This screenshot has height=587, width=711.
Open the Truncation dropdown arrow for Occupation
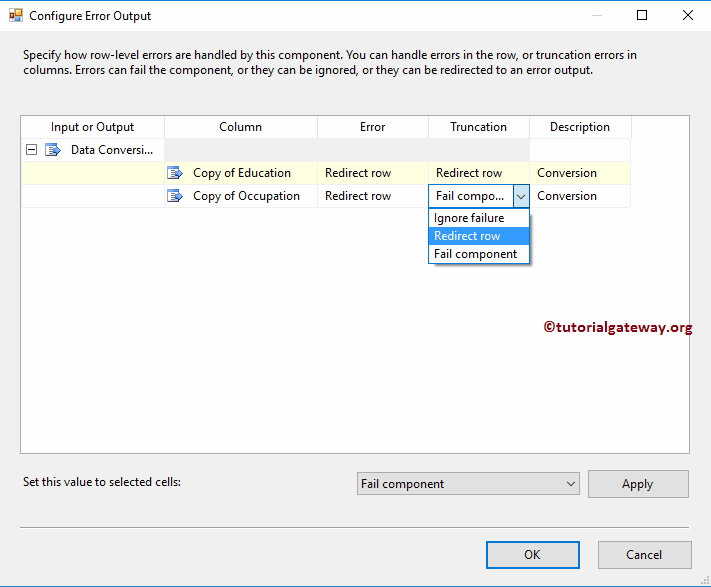[521, 197]
